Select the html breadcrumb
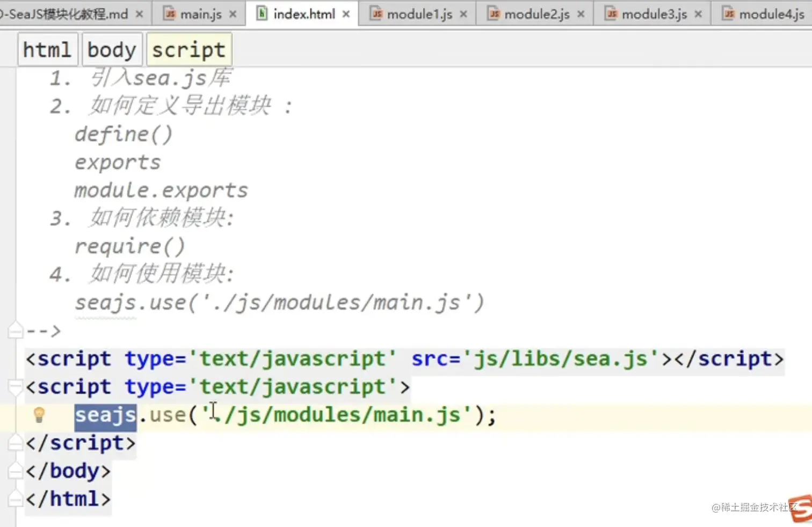Screen dimensions: 812x527 point(47,49)
